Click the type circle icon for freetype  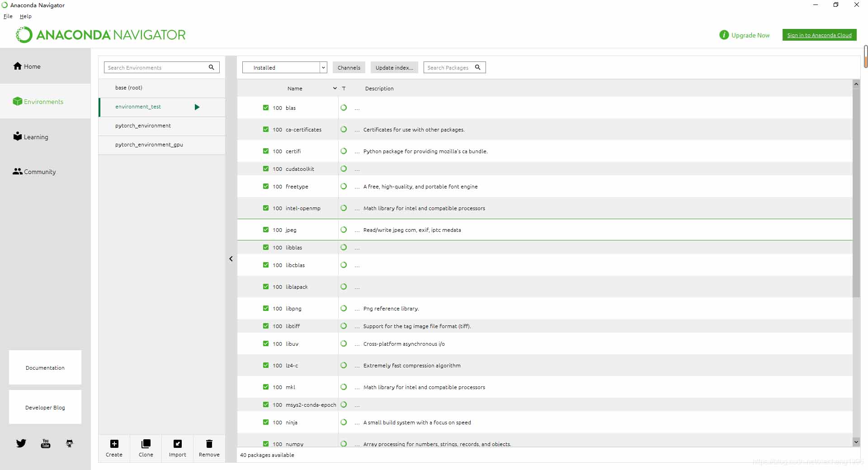(x=344, y=186)
